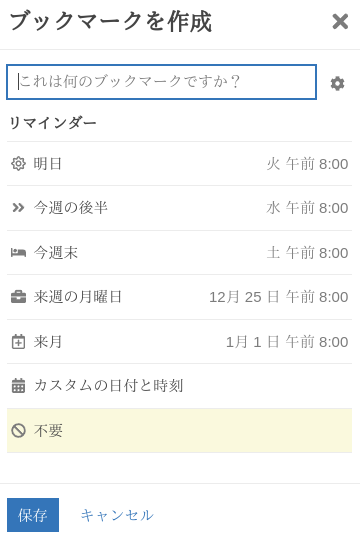Click the キャンセル link

pyautogui.click(x=117, y=515)
